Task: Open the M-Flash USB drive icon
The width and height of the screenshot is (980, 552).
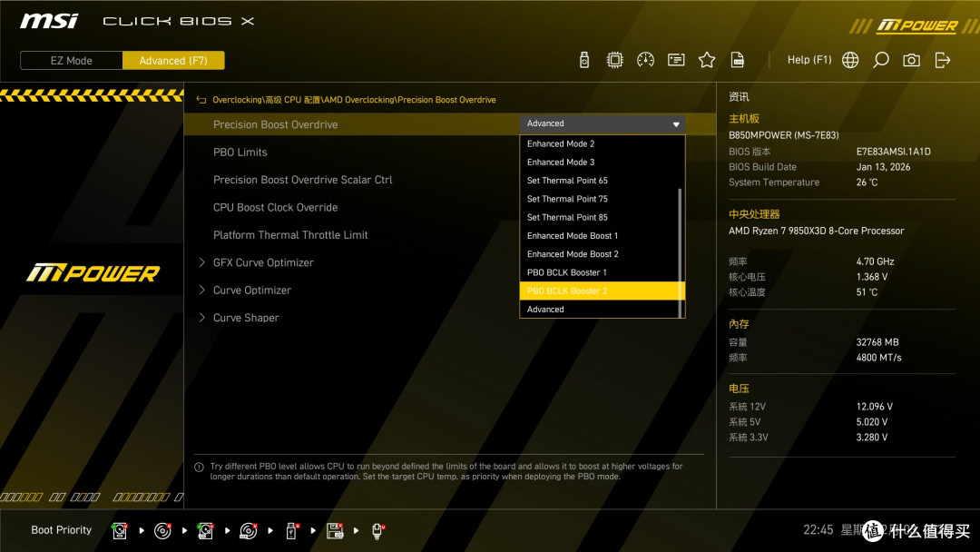Action: tap(583, 60)
